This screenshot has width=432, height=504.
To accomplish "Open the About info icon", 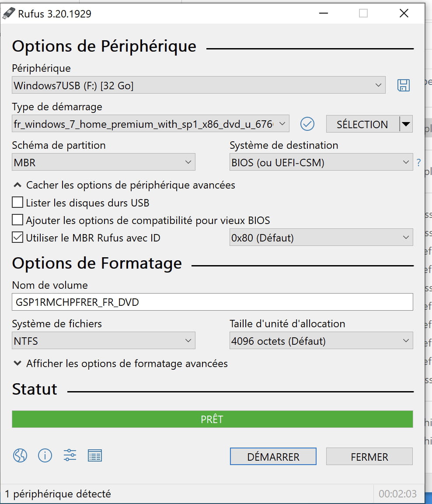I will pyautogui.click(x=45, y=456).
